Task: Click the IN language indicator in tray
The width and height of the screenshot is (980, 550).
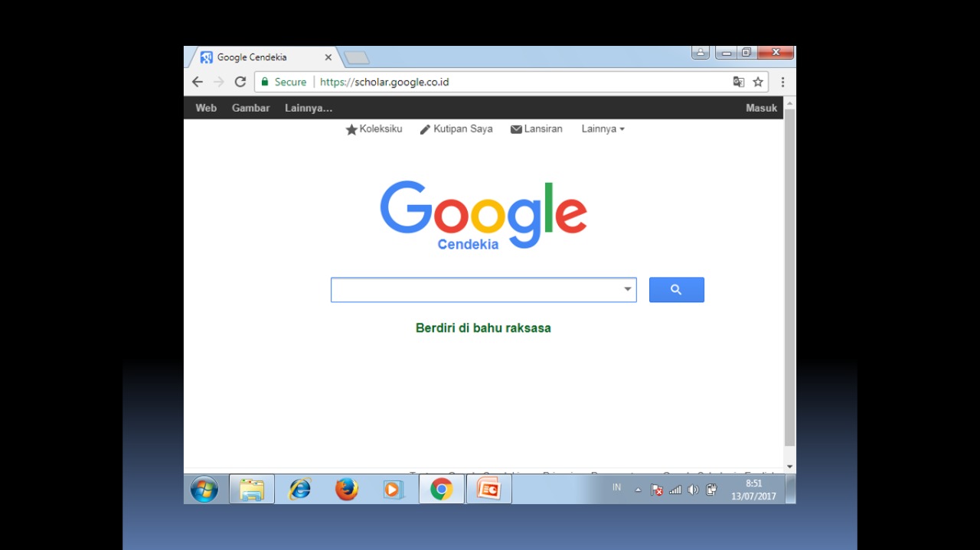Action: [x=617, y=487]
